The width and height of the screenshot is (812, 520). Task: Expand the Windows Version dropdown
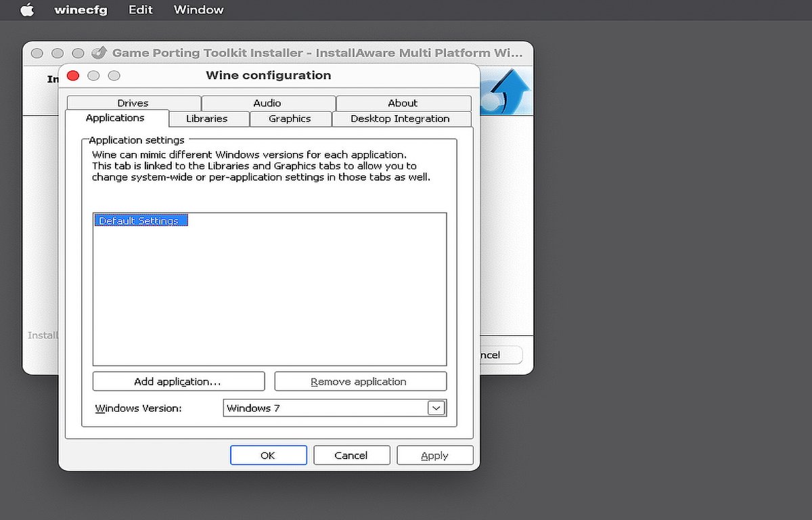point(436,408)
